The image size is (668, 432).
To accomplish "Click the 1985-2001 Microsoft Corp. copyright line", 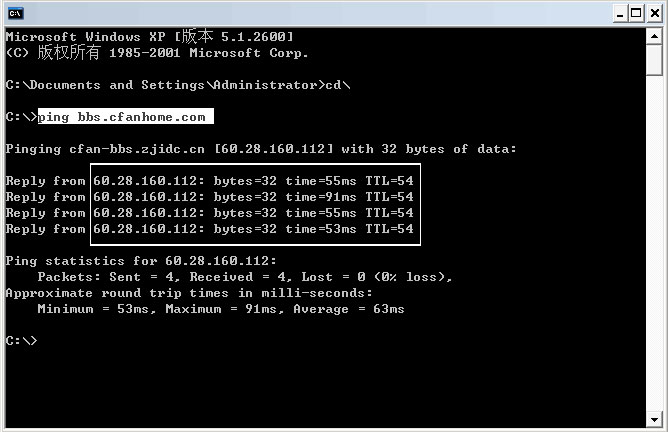I will point(157,53).
